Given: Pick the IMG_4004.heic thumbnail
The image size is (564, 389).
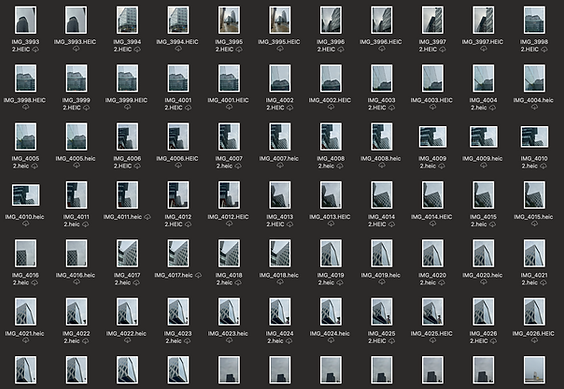Looking at the screenshot, I should point(535,78).
